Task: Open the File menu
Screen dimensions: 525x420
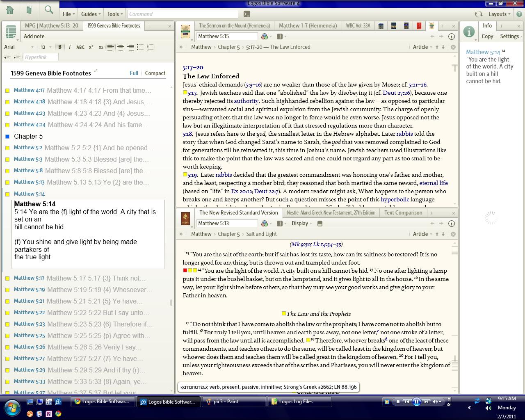Action: tap(68, 14)
